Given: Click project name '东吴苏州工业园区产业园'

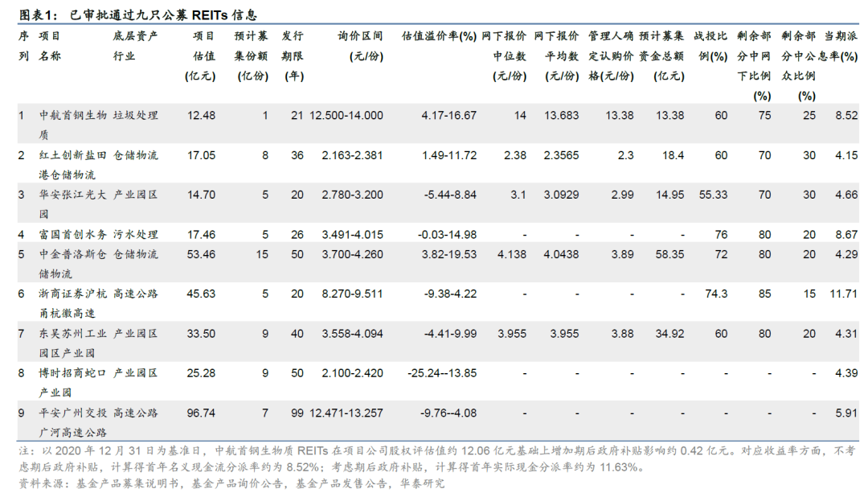Looking at the screenshot, I should pos(72,343).
